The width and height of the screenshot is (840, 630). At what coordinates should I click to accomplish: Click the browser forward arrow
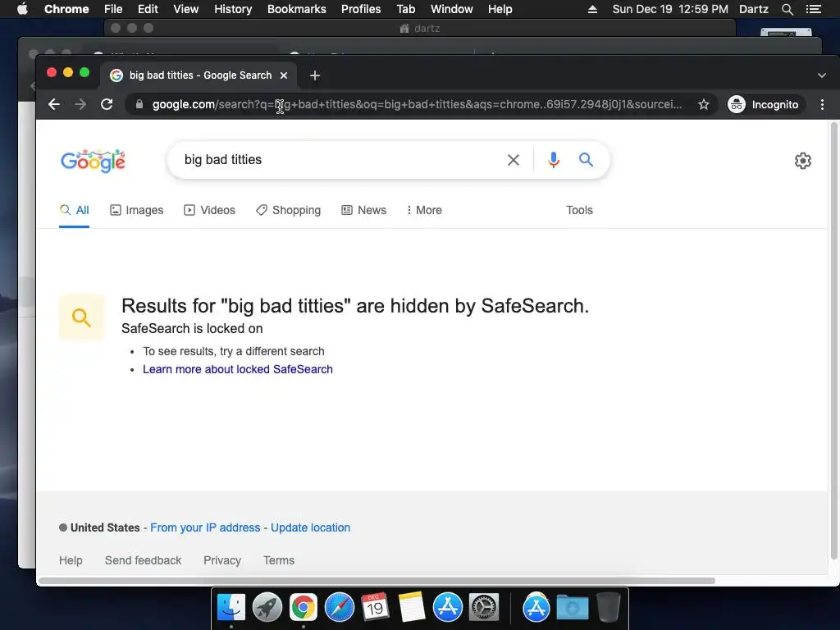tap(80, 104)
